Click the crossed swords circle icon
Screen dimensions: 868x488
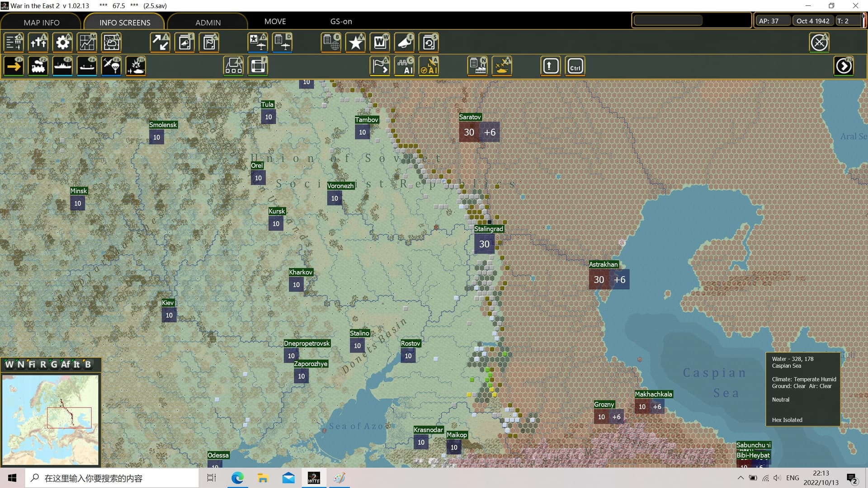click(x=819, y=42)
